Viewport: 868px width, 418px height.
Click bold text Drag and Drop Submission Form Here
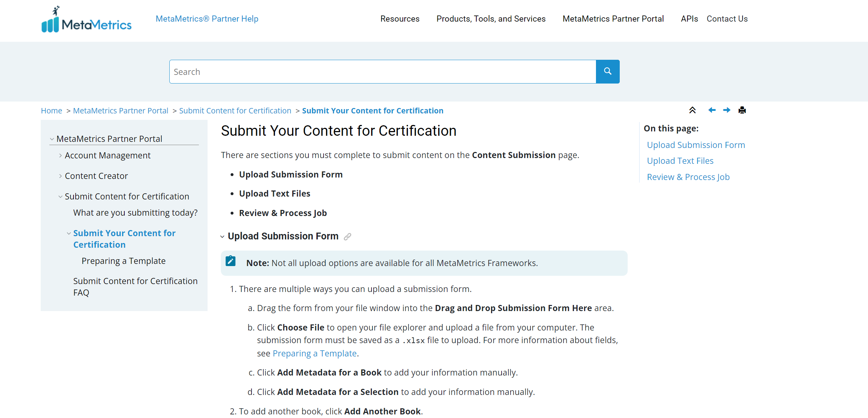click(513, 308)
